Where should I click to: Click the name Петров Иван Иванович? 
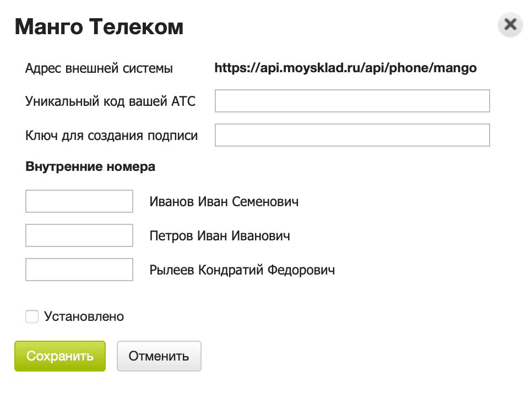coord(219,235)
